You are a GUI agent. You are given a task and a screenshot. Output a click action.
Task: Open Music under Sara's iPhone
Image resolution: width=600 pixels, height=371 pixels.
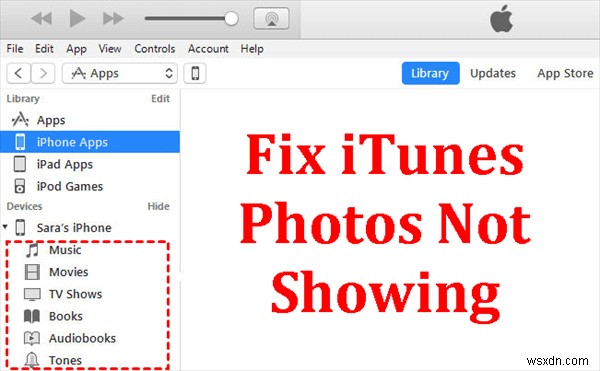(x=65, y=250)
